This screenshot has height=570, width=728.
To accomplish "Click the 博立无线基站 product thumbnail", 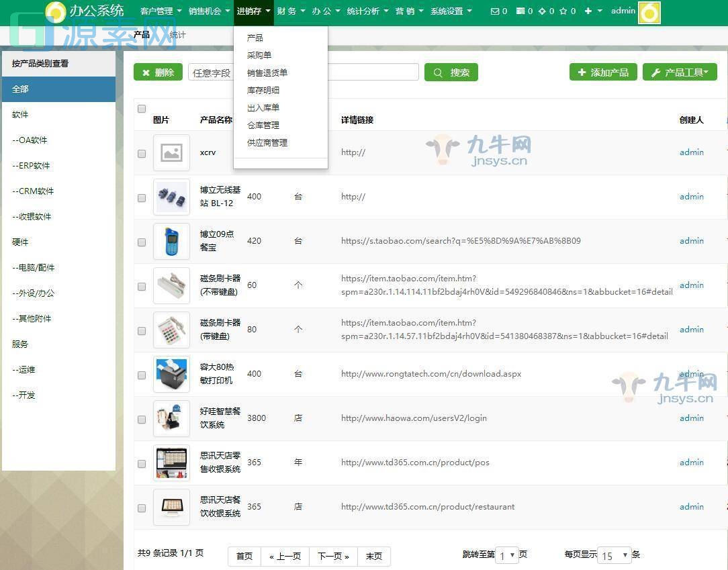I will 172,197.
